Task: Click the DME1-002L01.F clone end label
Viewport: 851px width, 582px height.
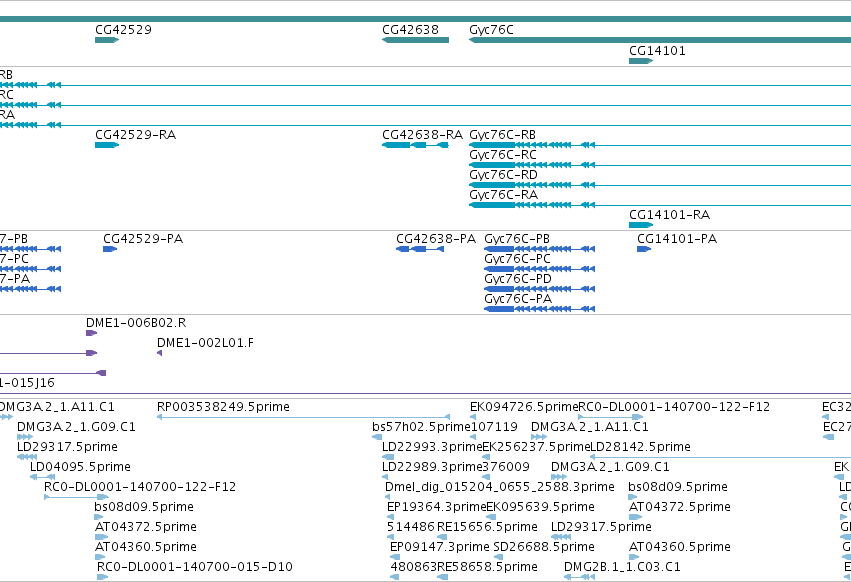Action: (x=205, y=343)
